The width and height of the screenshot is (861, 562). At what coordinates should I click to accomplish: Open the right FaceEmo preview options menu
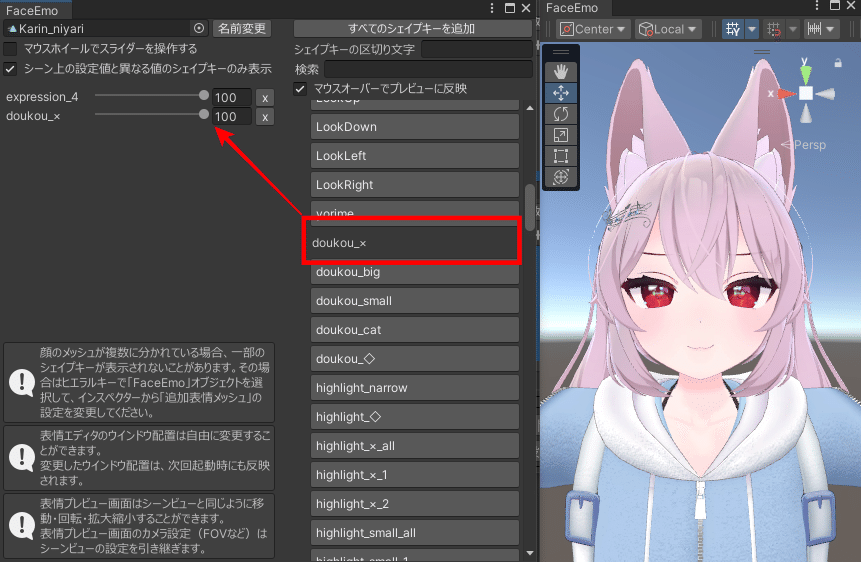[817, 5]
